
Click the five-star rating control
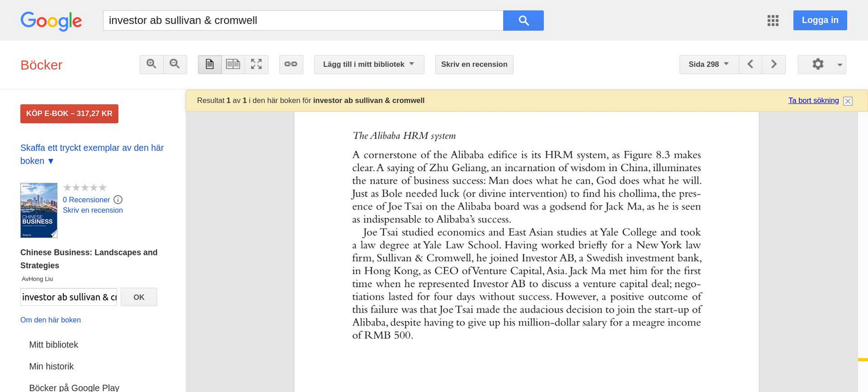[x=85, y=188]
